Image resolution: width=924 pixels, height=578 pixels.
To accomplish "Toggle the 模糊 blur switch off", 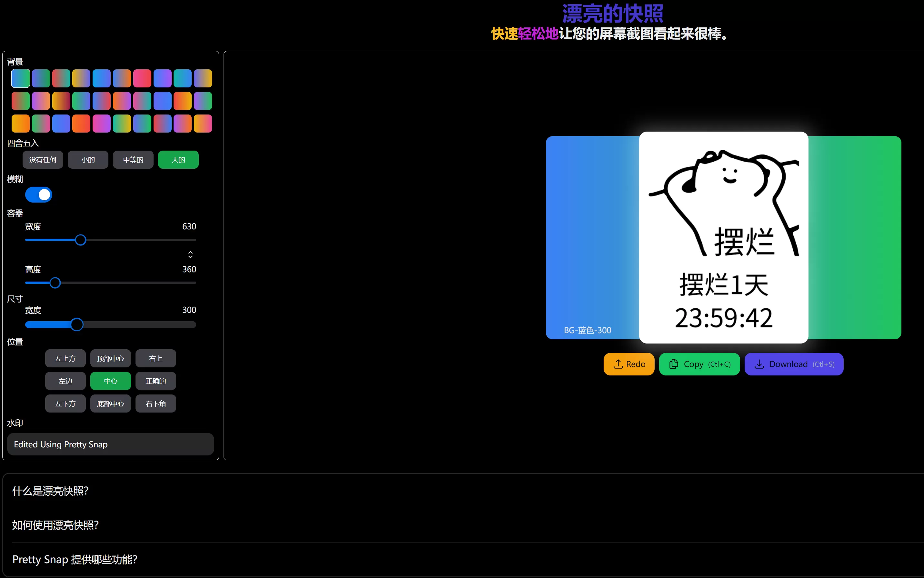I will 39,194.
